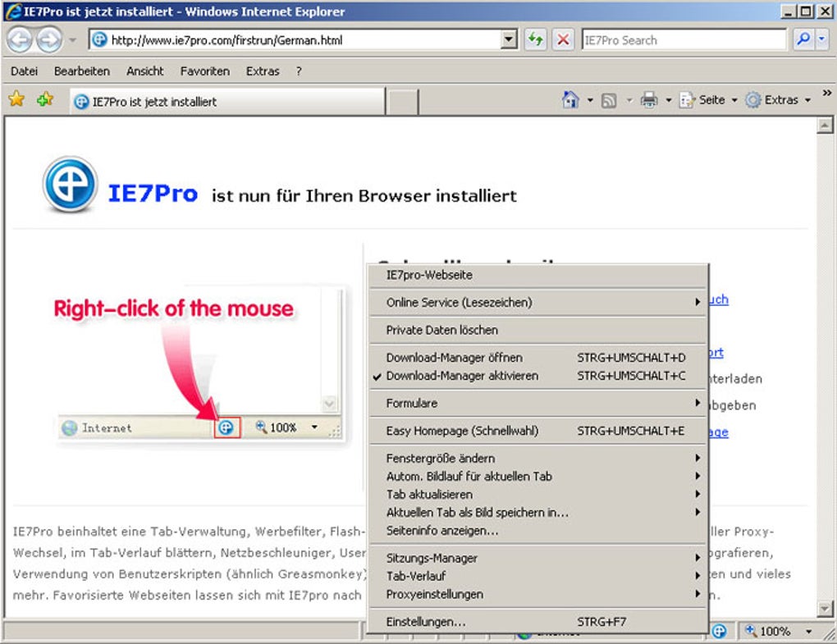
Task: Click the red Stop loading button
Action: (x=563, y=39)
